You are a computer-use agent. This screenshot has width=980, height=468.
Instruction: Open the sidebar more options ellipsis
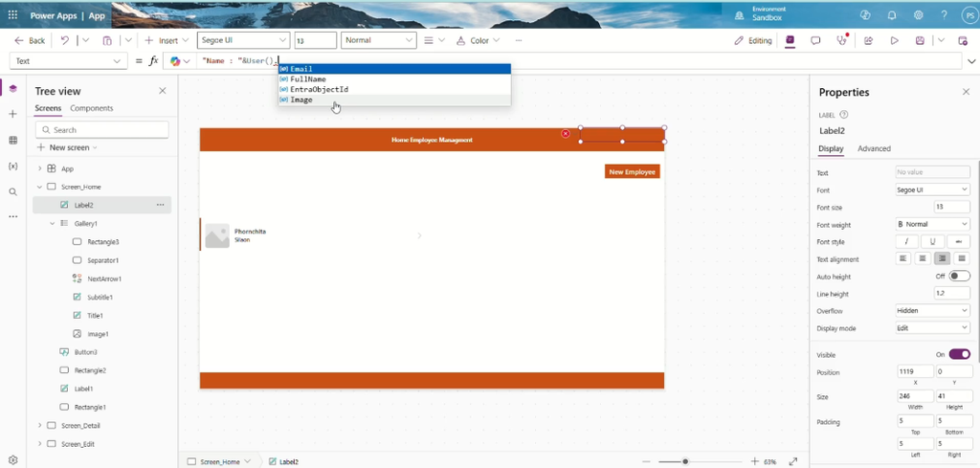[x=13, y=216]
